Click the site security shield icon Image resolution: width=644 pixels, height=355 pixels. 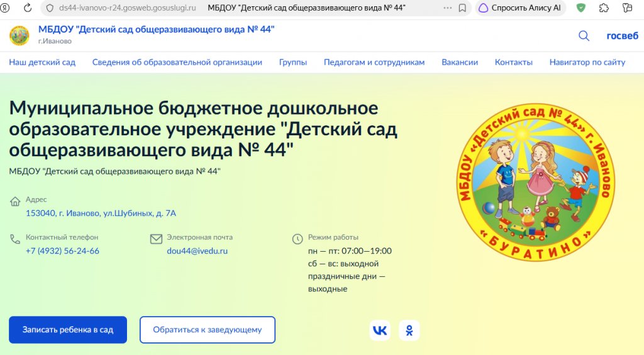click(x=50, y=8)
